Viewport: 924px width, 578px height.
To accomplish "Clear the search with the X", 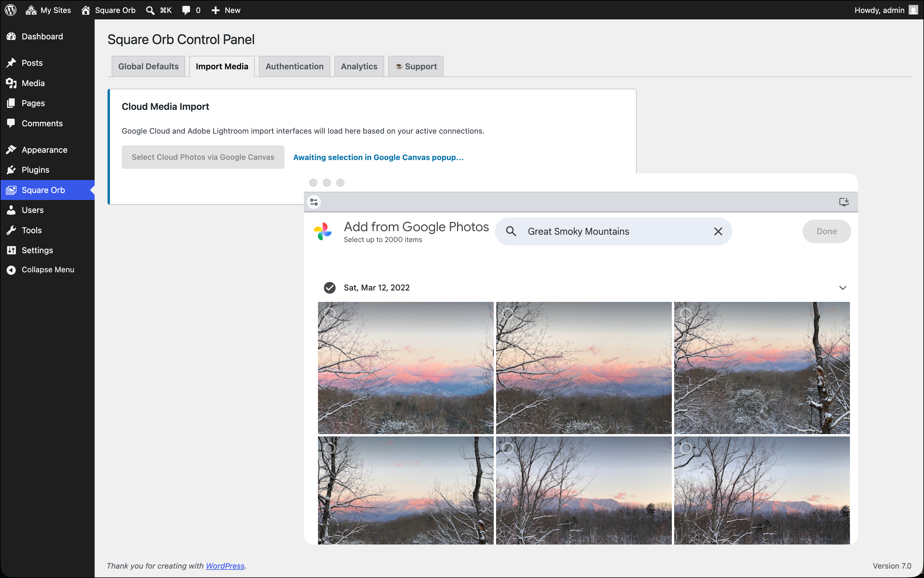I will pos(718,231).
